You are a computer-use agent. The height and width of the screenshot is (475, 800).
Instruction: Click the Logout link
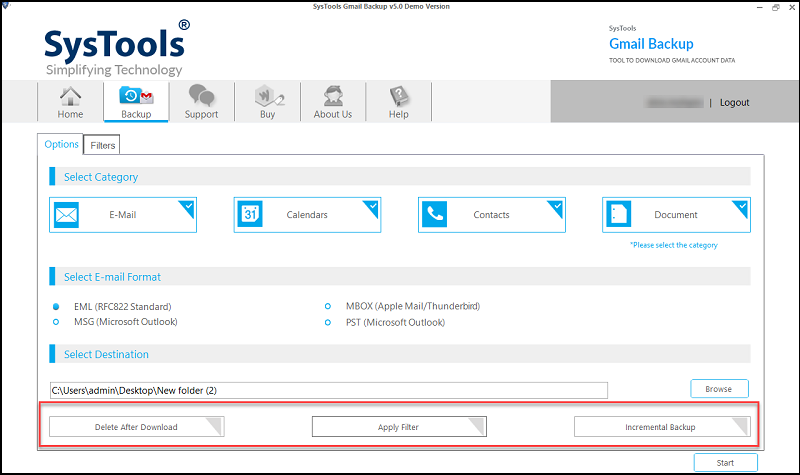point(734,103)
